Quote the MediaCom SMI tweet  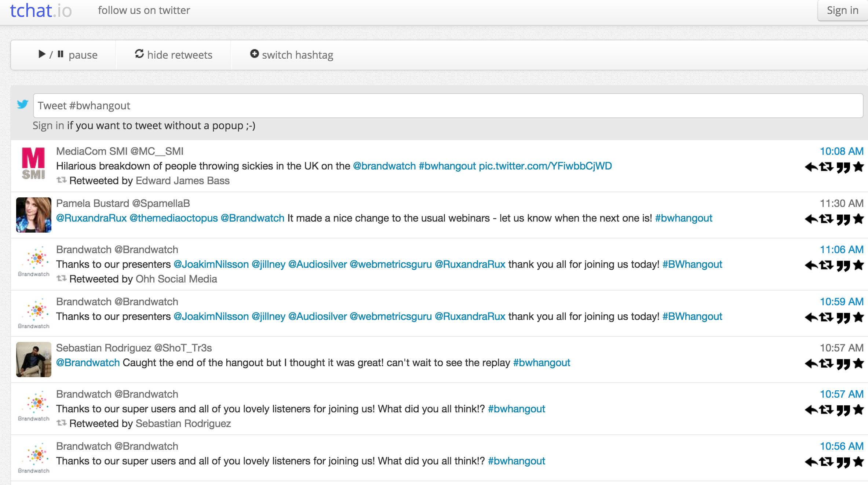[843, 167]
